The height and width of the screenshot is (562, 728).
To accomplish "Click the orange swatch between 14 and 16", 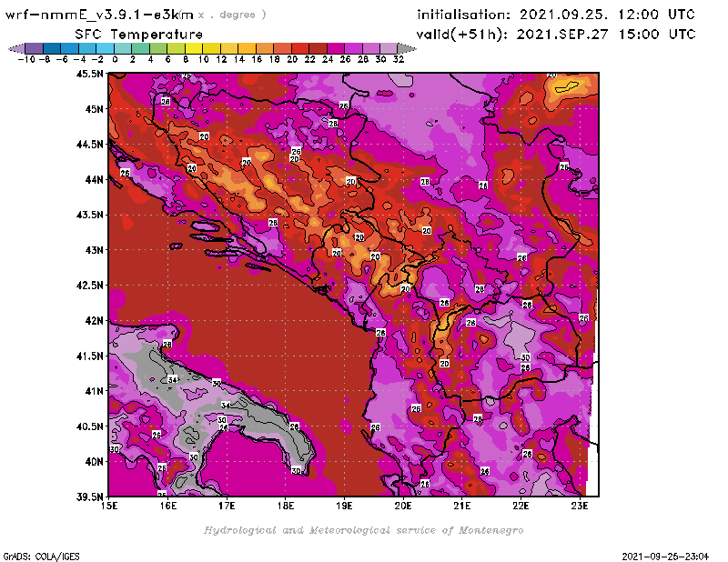I will (247, 49).
